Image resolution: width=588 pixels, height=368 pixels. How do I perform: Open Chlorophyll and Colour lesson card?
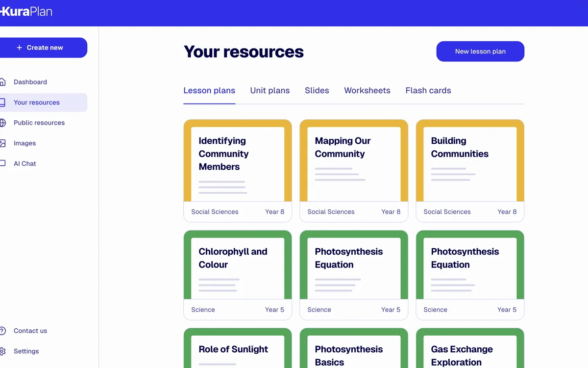click(x=238, y=275)
